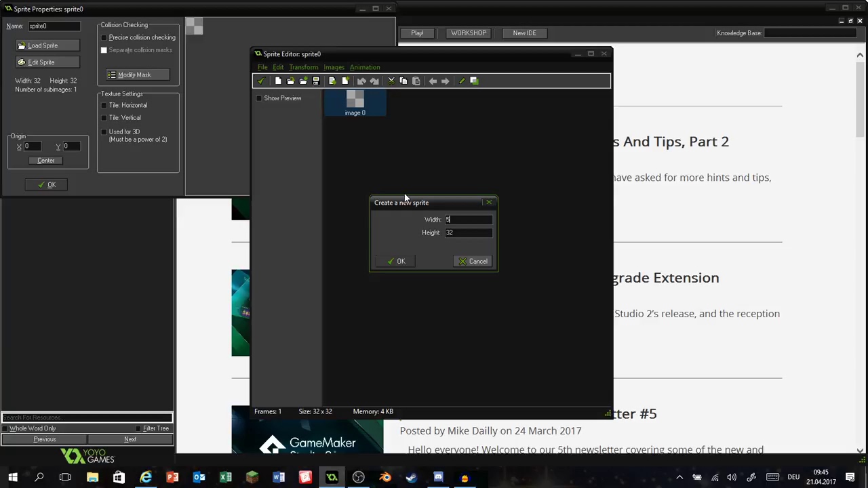This screenshot has height=488, width=868.
Task: Click the create from strip icon in Sprite Editor toolbar
Action: [x=332, y=81]
